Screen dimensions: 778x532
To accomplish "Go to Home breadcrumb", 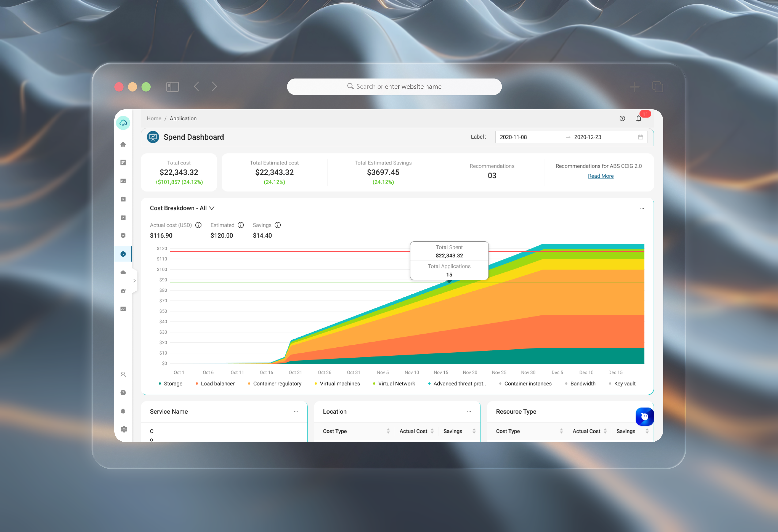I will point(154,118).
